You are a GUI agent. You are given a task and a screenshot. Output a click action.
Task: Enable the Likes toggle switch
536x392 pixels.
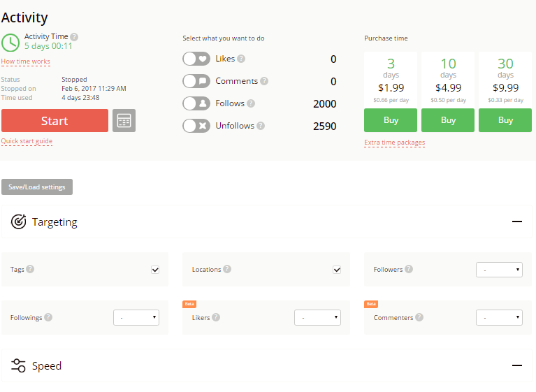pos(196,59)
